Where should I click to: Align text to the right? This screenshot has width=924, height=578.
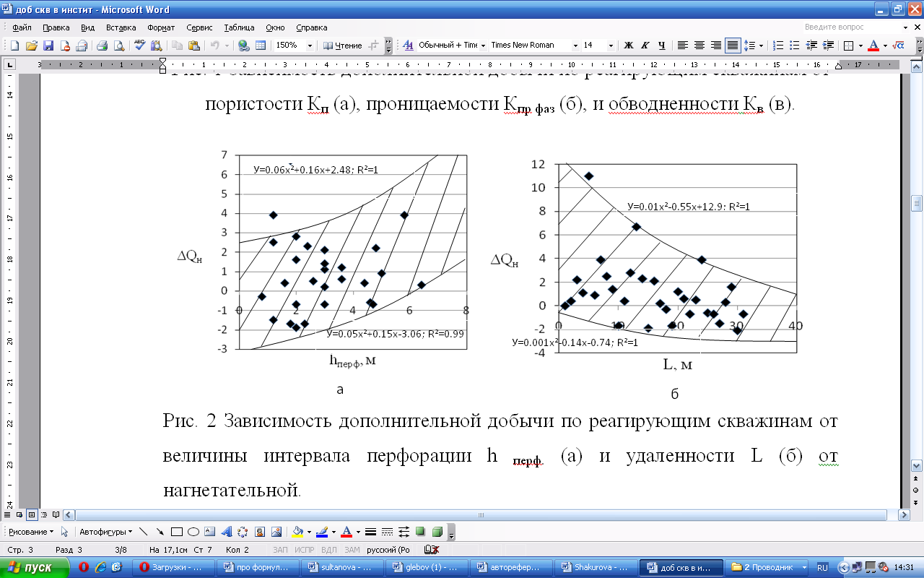click(716, 46)
